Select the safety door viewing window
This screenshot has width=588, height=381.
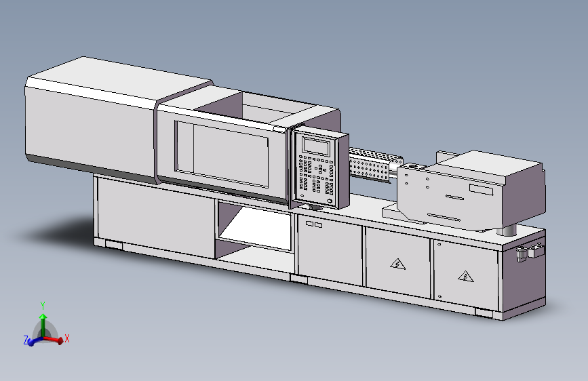[x=222, y=154]
